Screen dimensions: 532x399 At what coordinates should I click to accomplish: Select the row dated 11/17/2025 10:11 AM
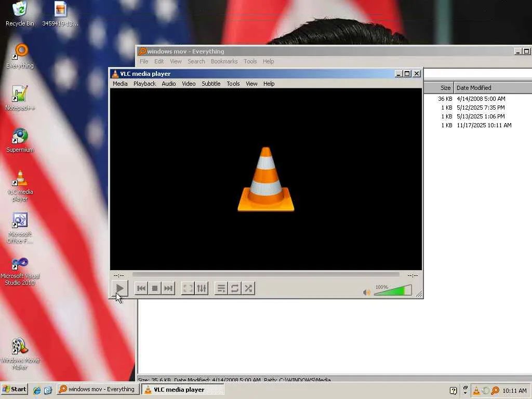(478, 125)
